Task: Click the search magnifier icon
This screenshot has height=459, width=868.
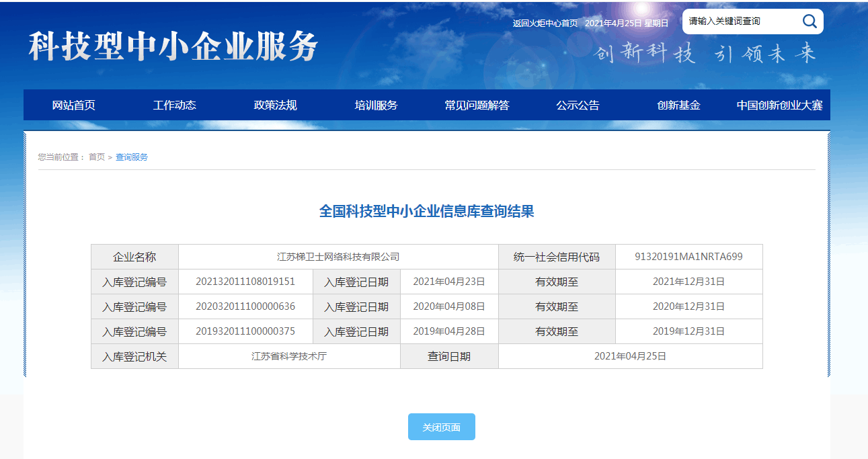Action: point(810,22)
